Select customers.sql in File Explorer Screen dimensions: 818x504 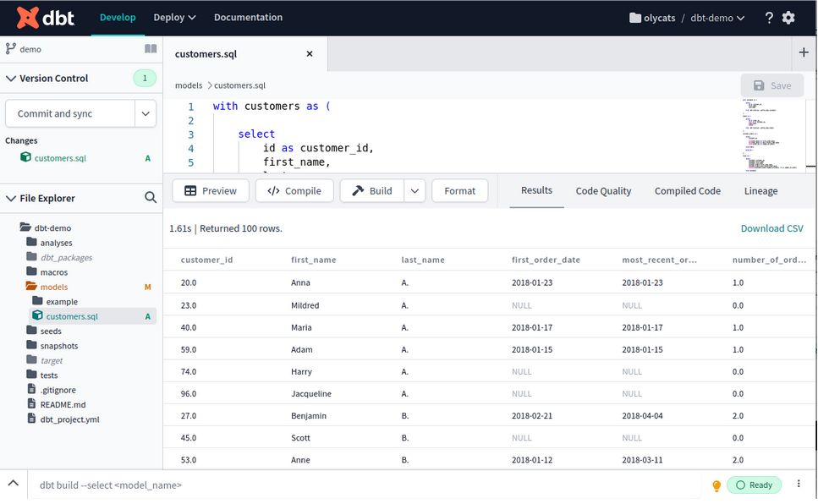93,316
